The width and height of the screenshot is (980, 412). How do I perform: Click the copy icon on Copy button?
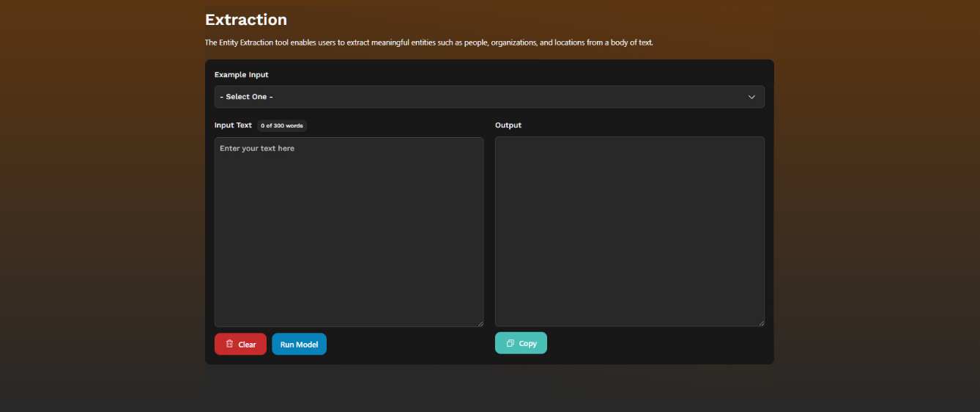[511, 343]
